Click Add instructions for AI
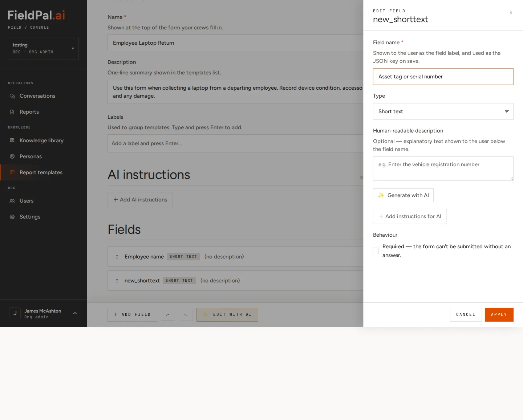The width and height of the screenshot is (523, 420). point(410,216)
